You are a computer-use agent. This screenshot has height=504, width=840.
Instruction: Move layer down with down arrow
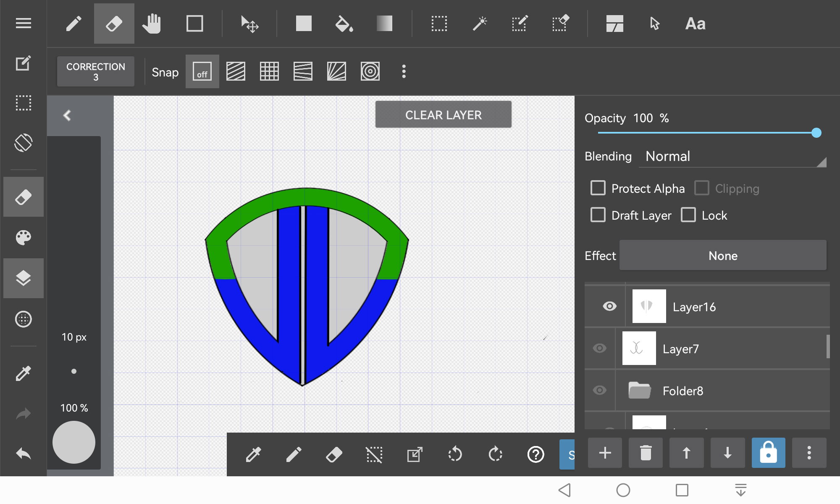pyautogui.click(x=727, y=453)
